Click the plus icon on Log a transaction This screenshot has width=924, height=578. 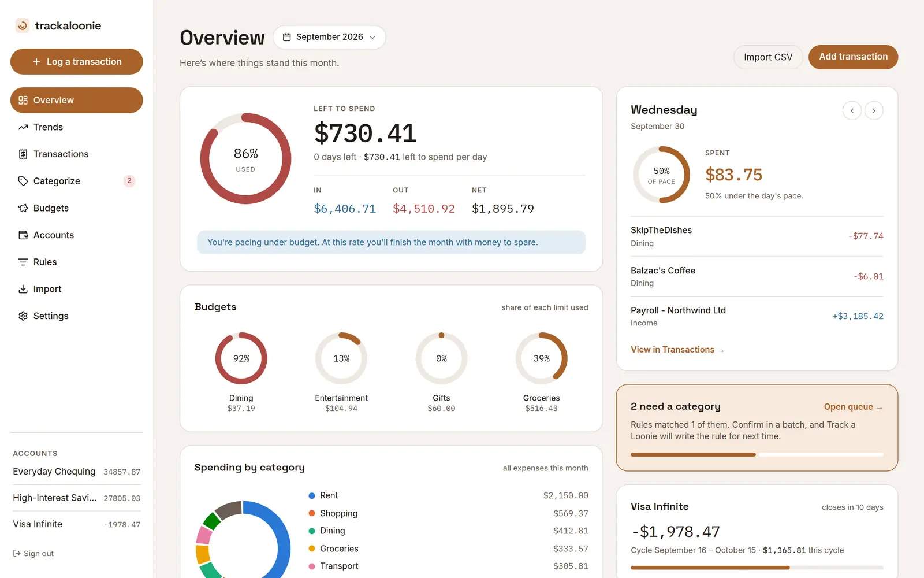[36, 62]
